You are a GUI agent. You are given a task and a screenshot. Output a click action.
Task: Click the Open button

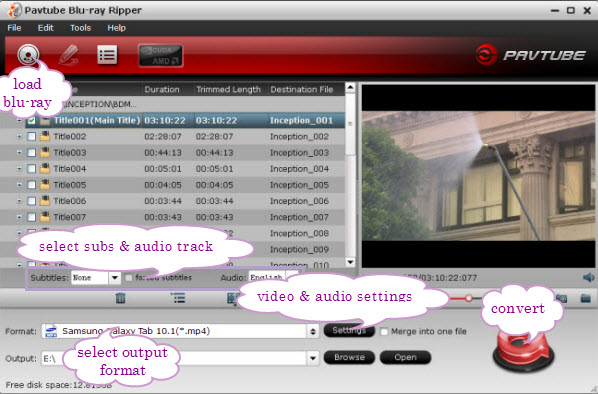point(405,357)
